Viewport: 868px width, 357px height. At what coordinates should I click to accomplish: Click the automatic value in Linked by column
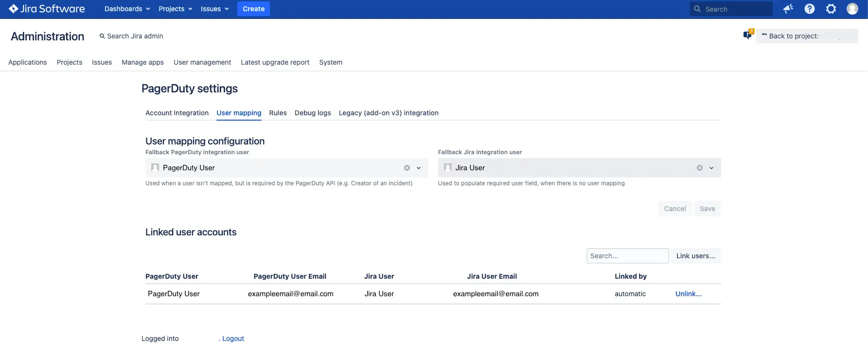point(630,294)
